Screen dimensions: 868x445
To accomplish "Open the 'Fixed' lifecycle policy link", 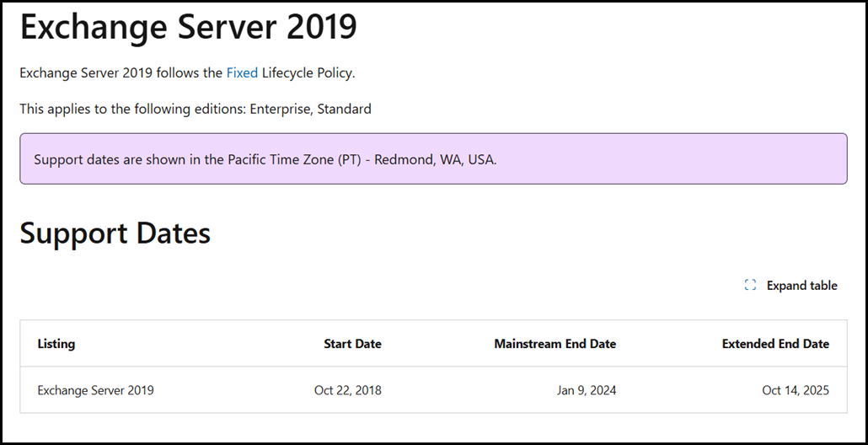I will [242, 73].
